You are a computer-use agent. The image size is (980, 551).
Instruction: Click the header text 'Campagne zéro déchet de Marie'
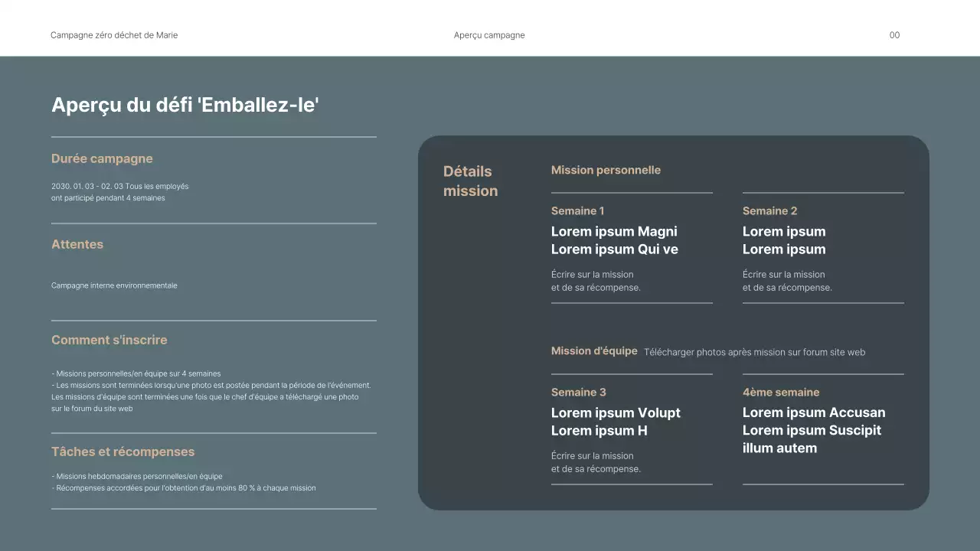(114, 35)
